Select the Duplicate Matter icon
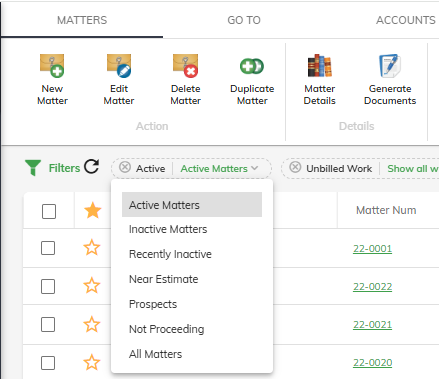 [252, 66]
